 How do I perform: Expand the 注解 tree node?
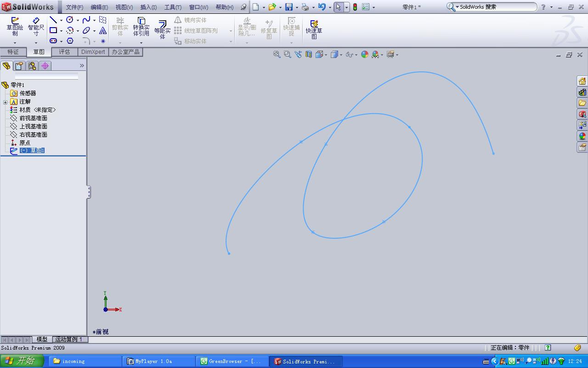[5, 102]
